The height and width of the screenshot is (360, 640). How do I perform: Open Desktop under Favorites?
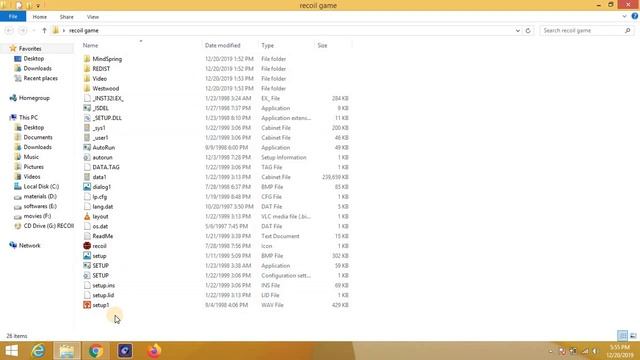click(x=33, y=59)
